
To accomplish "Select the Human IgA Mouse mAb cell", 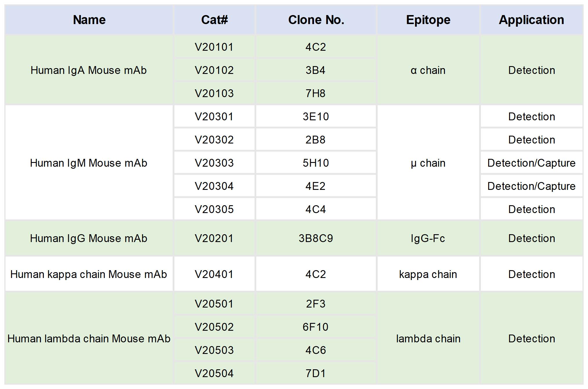I will [x=89, y=70].
